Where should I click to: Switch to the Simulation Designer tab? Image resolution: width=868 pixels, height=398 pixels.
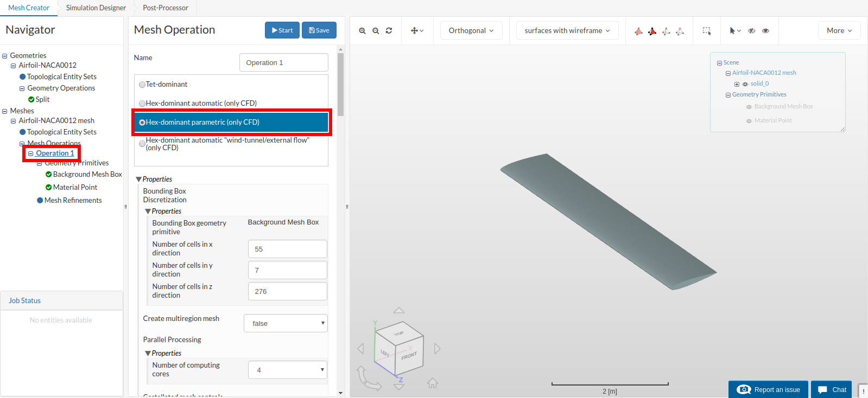(96, 8)
